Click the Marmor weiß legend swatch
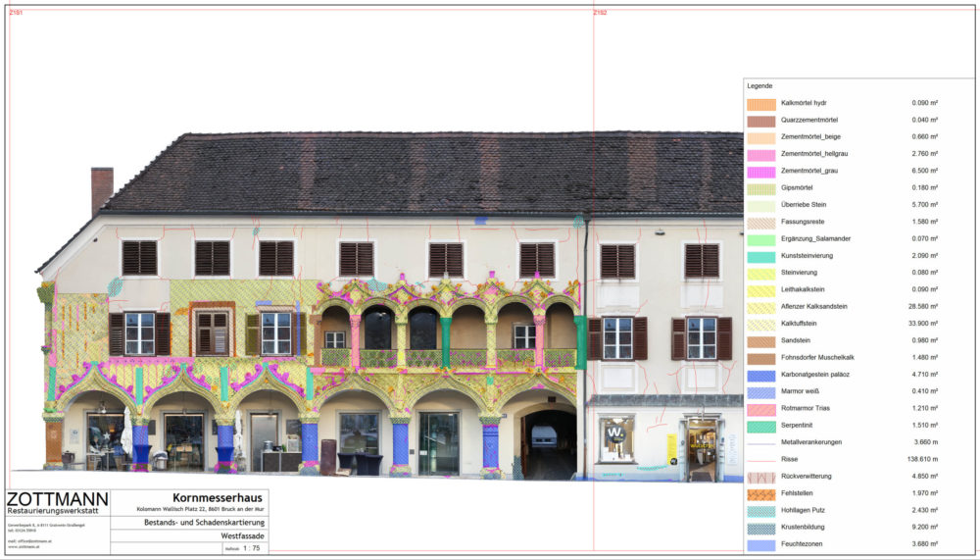 [x=761, y=391]
